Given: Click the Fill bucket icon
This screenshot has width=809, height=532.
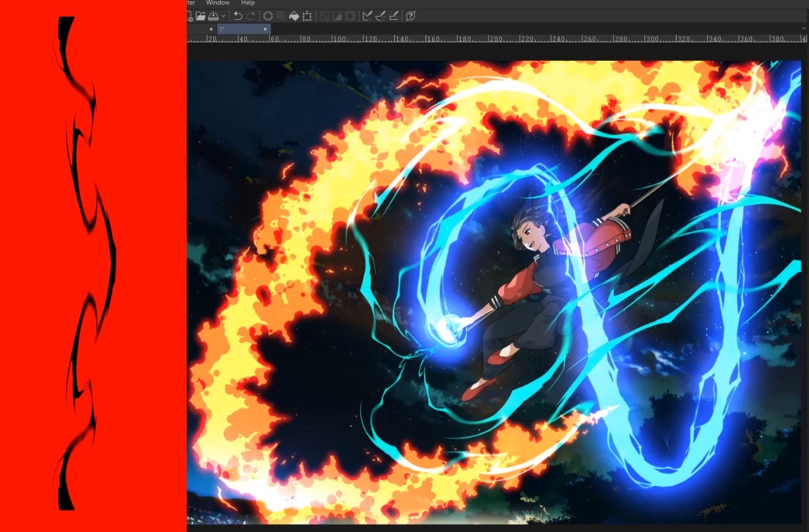Looking at the screenshot, I should (294, 16).
